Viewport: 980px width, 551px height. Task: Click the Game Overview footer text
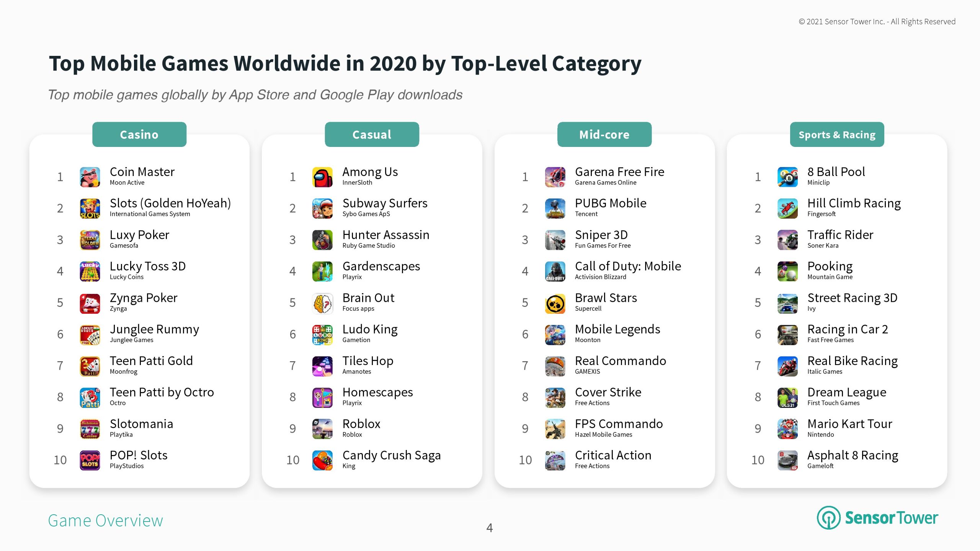click(106, 521)
